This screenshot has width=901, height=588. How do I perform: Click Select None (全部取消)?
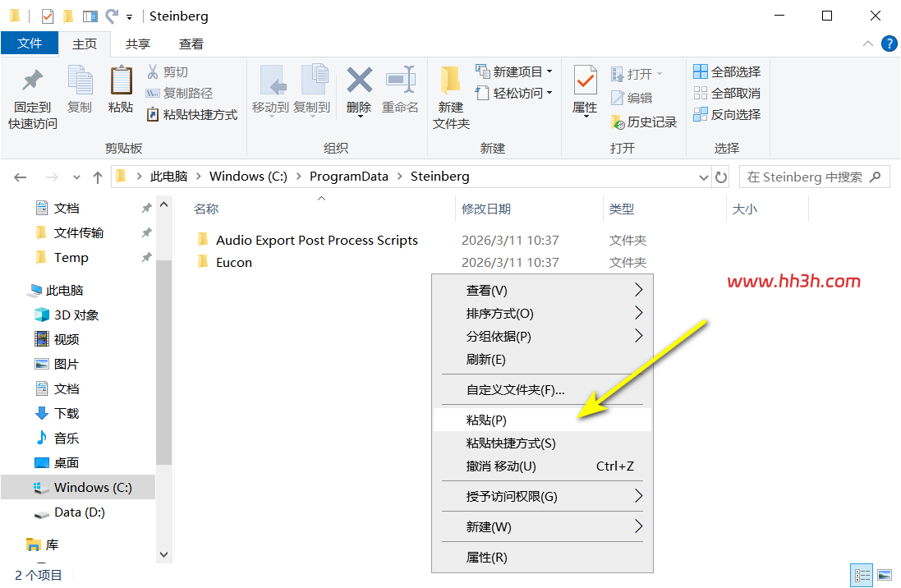point(727,93)
